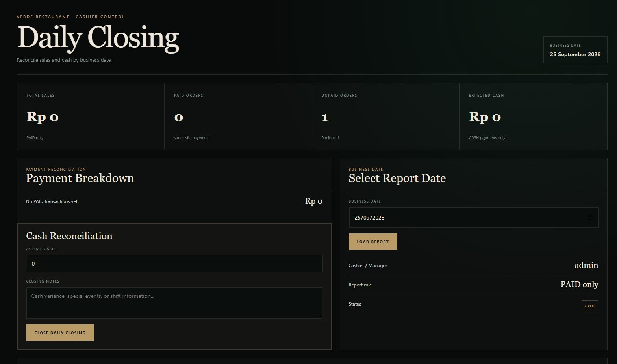
Task: Click the Daily Closing page title
Action: click(x=98, y=38)
